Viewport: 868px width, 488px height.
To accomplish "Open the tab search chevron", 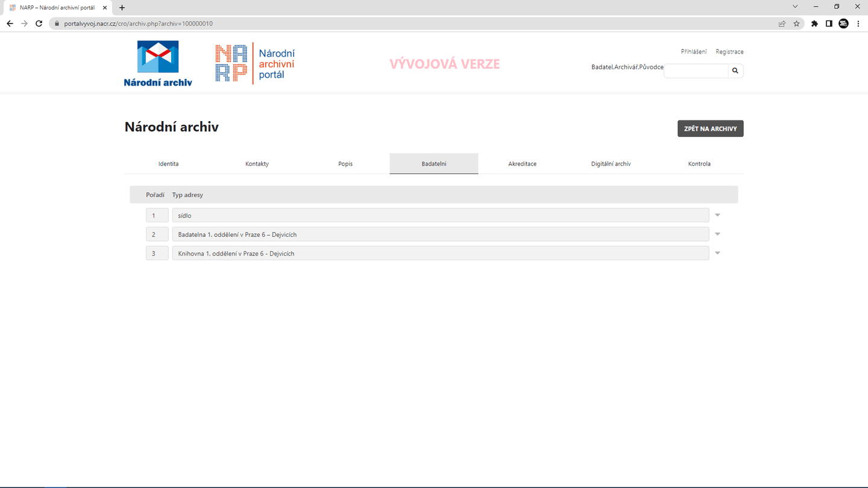I will pos(795,7).
